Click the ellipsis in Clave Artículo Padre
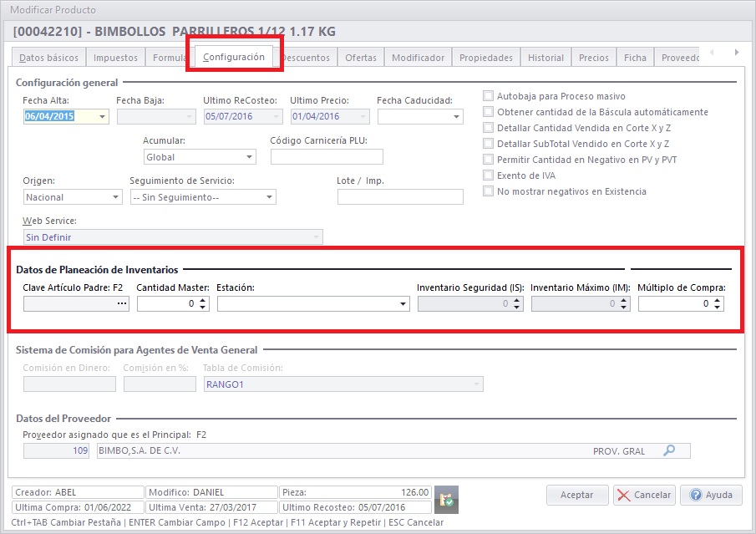The height and width of the screenshot is (534, 756). point(122,304)
